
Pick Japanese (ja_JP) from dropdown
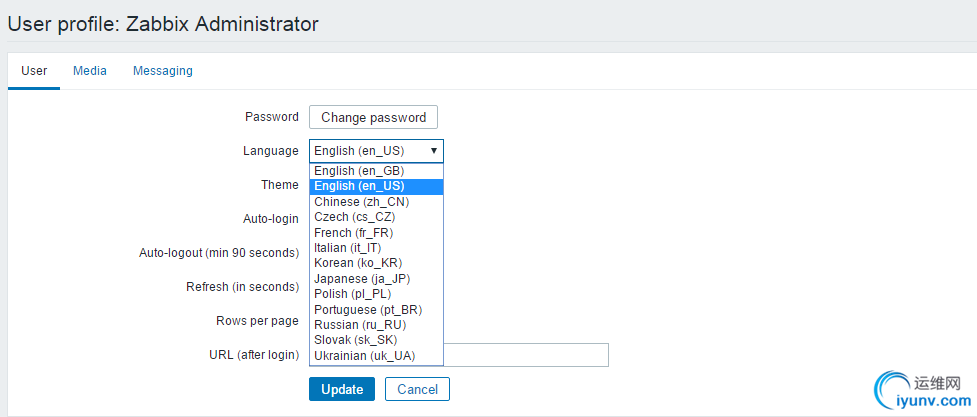[x=362, y=278]
